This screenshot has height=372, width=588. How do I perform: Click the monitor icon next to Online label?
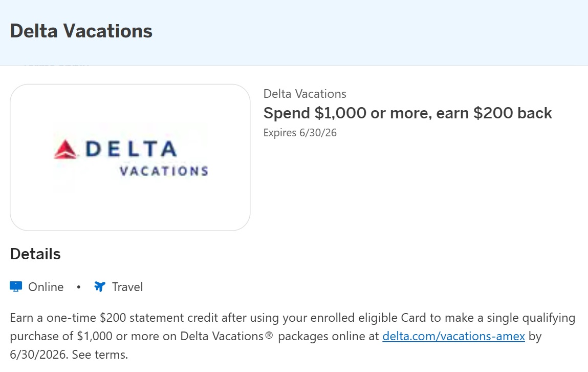[17, 286]
